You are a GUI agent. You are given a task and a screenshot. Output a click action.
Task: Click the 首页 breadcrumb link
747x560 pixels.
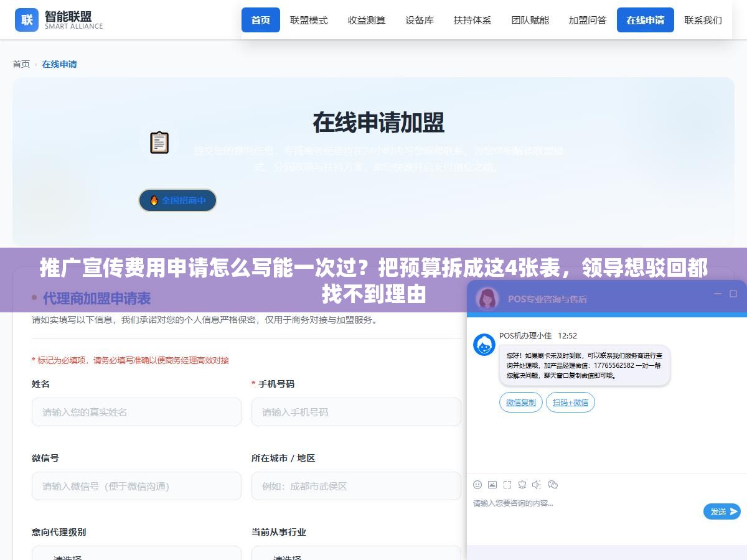coord(21,64)
